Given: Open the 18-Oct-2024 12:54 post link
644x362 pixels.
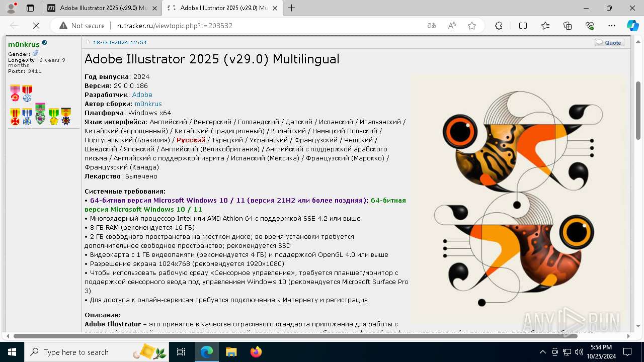Looking at the screenshot, I should click(120, 43).
